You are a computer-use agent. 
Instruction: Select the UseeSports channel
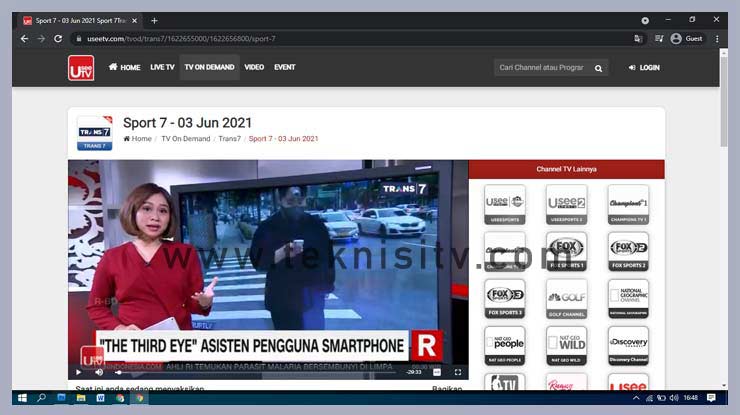(x=505, y=205)
